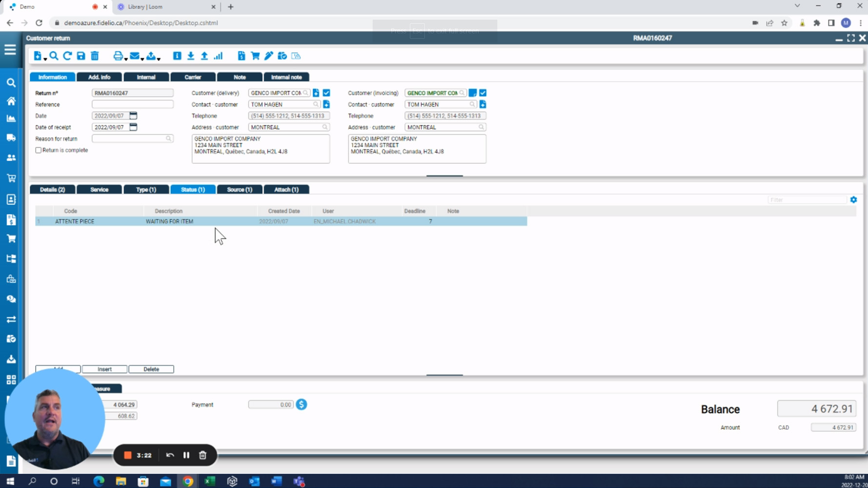Pause the Loom recording

tap(186, 455)
